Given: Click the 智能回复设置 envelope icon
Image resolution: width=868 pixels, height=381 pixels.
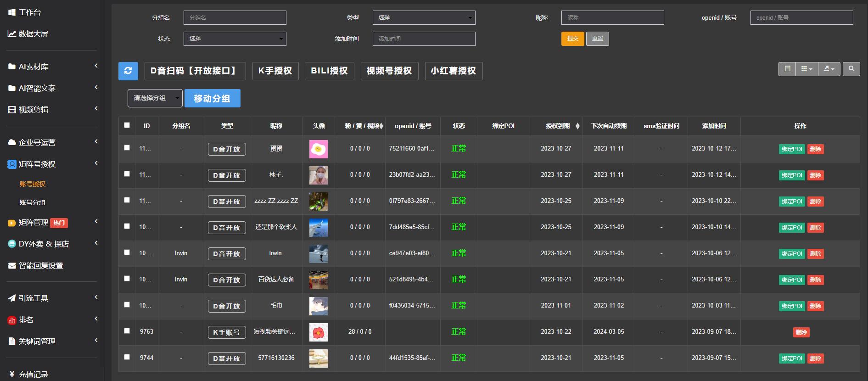Looking at the screenshot, I should [12, 266].
